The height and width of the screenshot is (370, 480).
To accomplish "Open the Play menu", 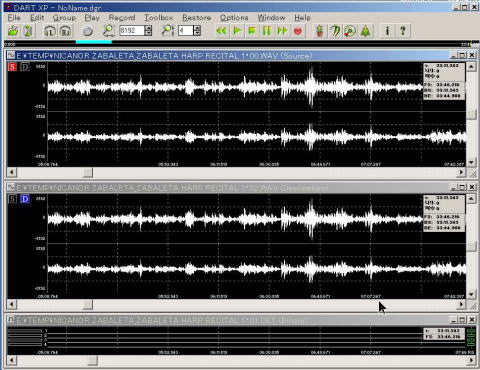I will point(92,18).
